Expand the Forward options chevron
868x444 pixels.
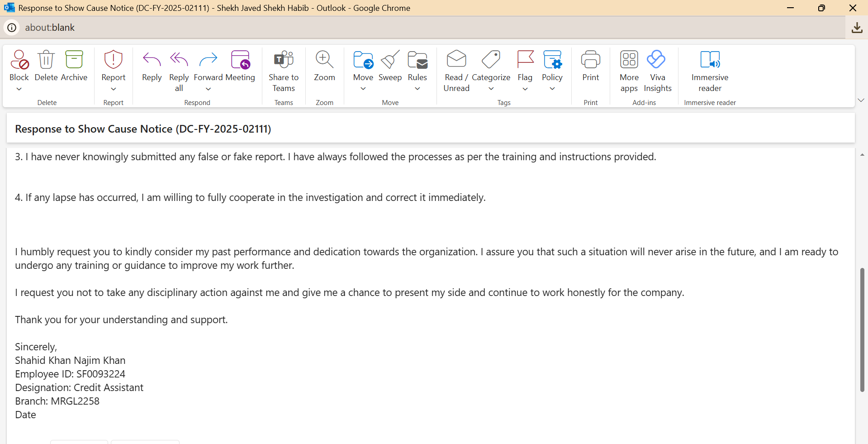[208, 89]
